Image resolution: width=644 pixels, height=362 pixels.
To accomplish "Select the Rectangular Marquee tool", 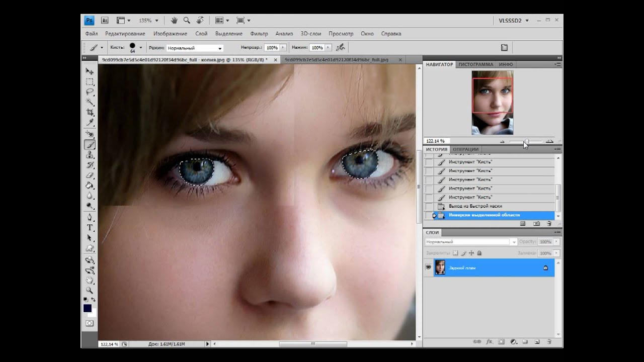I will point(90,81).
